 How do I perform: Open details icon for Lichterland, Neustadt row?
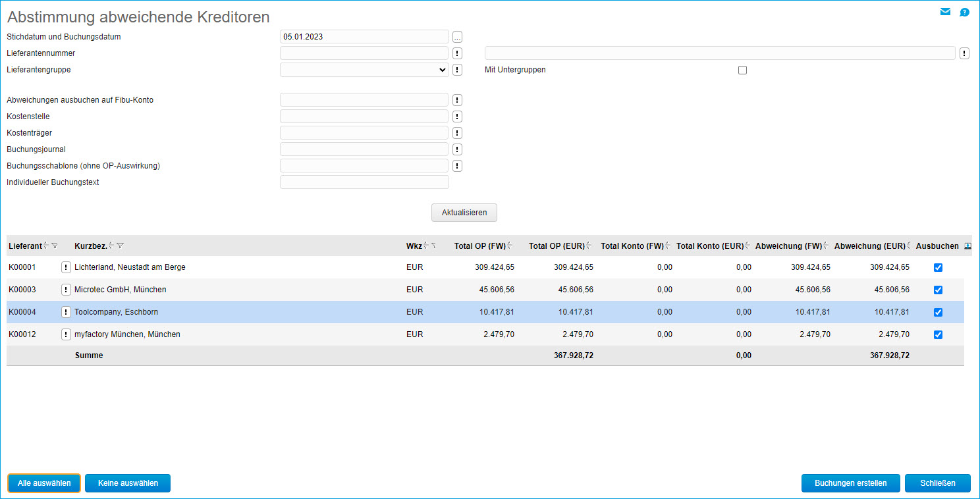tap(66, 267)
